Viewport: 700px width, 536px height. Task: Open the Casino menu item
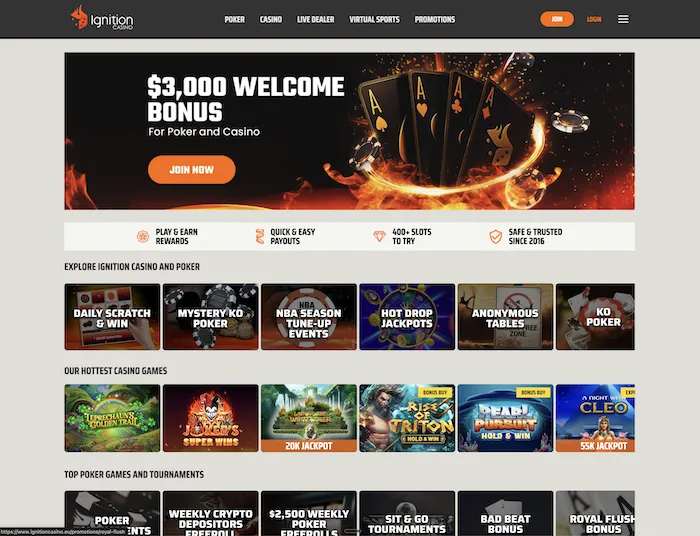click(271, 19)
